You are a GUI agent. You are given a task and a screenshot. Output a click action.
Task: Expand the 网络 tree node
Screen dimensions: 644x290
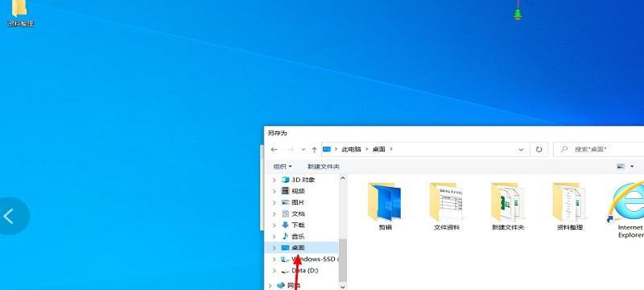pyautogui.click(x=270, y=285)
